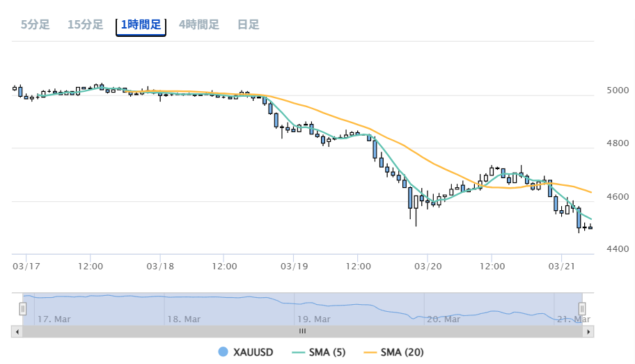Viewport: 635px width, 364px height.
Task: Click the scrollbar right arrow button
Action: (x=589, y=332)
